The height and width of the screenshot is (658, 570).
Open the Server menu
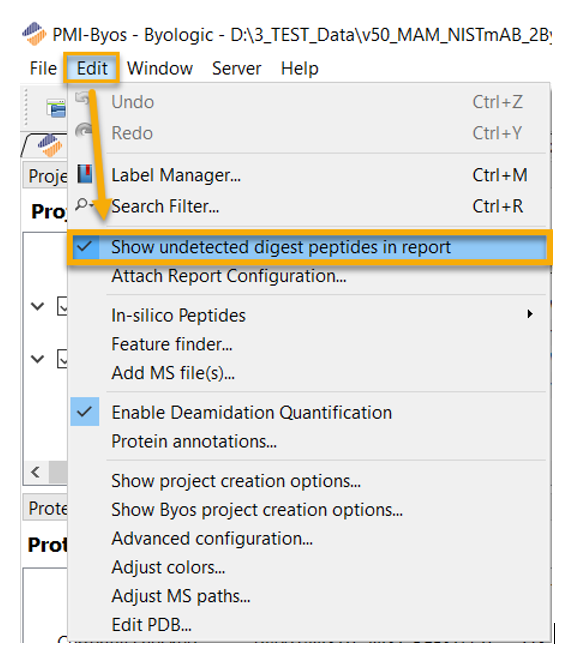[236, 68]
